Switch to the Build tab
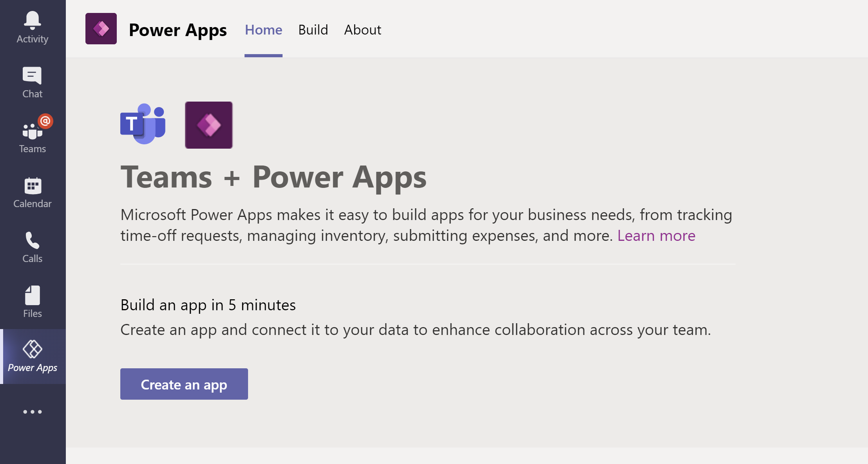868x464 pixels. point(313,30)
